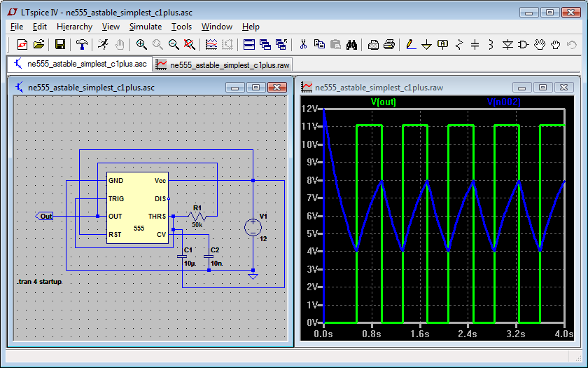
Task: Open the Control Panel hammer icon
Action: (x=81, y=45)
